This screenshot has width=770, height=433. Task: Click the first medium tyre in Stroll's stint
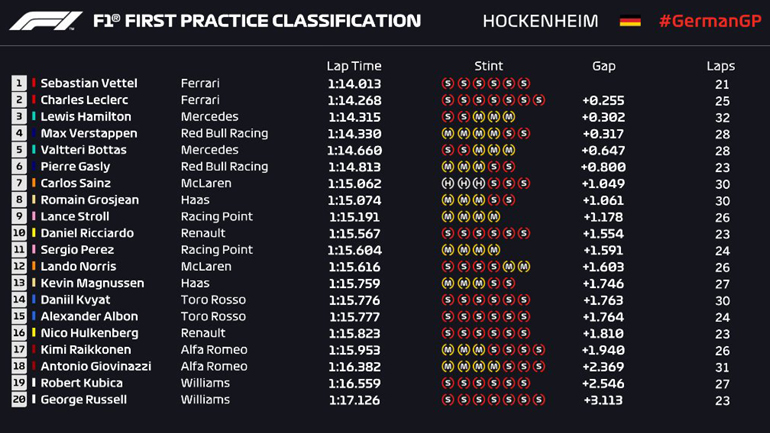447,217
